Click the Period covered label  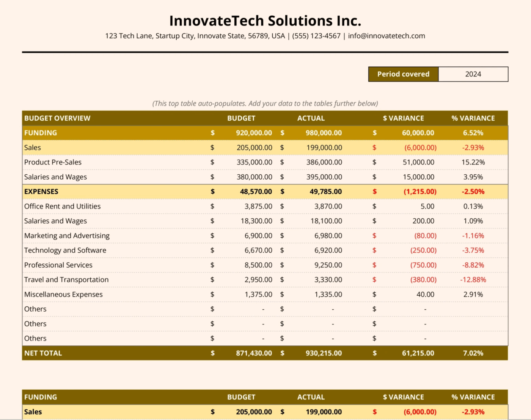(403, 74)
